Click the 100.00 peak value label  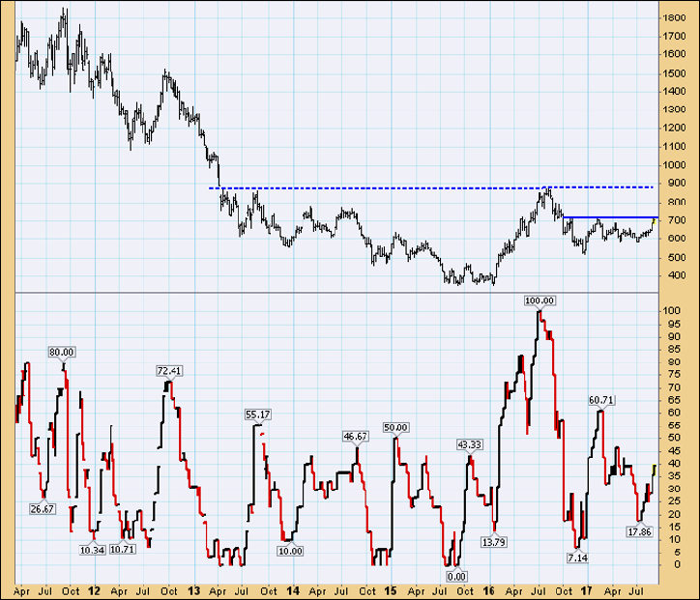(x=539, y=300)
